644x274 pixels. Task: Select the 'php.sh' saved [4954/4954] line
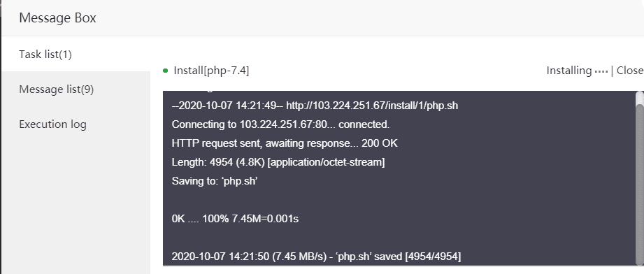point(316,257)
